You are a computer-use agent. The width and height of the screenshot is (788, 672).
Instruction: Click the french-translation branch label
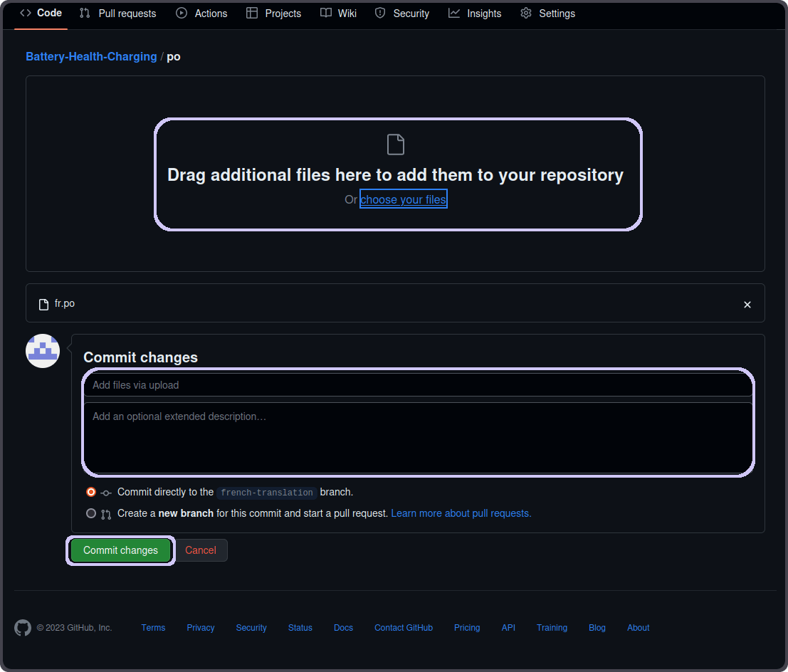click(267, 493)
